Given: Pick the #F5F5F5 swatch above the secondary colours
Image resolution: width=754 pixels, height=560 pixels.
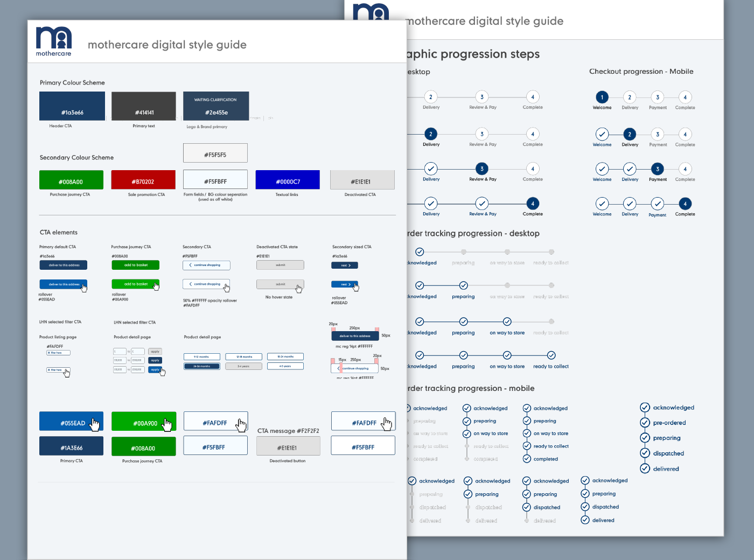Looking at the screenshot, I should click(215, 153).
